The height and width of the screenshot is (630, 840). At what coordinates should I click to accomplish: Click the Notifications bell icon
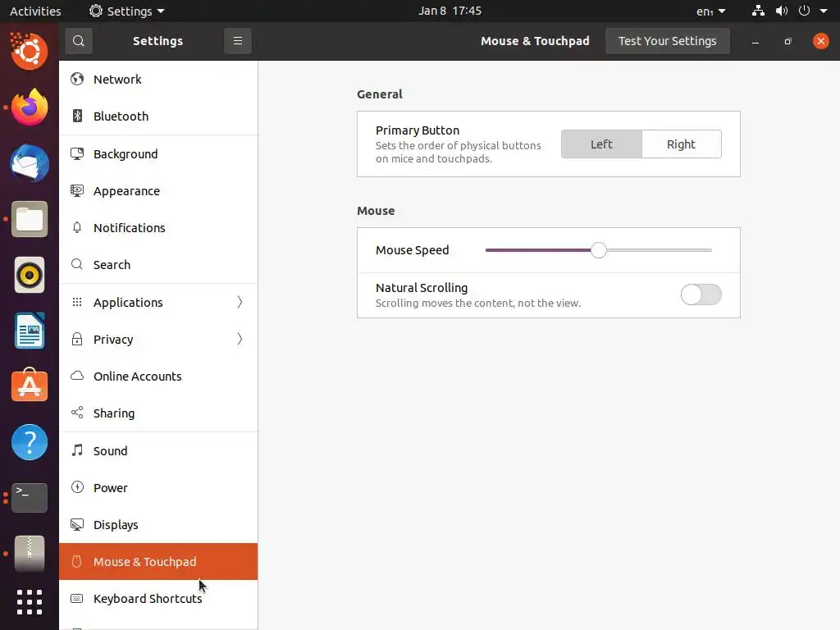77,228
